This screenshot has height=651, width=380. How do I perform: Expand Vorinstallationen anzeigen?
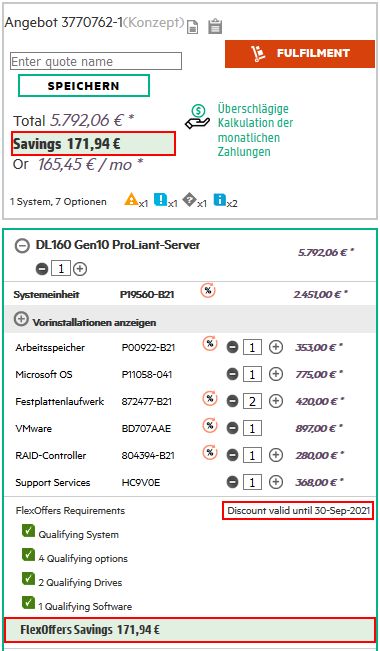(x=20, y=320)
